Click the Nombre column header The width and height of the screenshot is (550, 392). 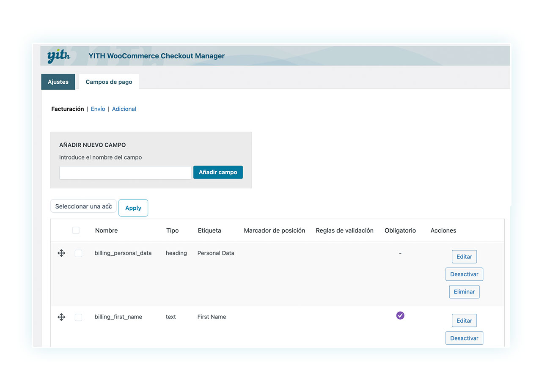click(x=106, y=230)
